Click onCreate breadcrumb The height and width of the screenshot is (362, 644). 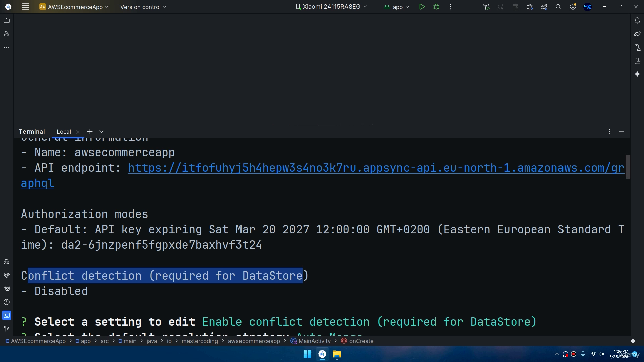tap(358, 341)
